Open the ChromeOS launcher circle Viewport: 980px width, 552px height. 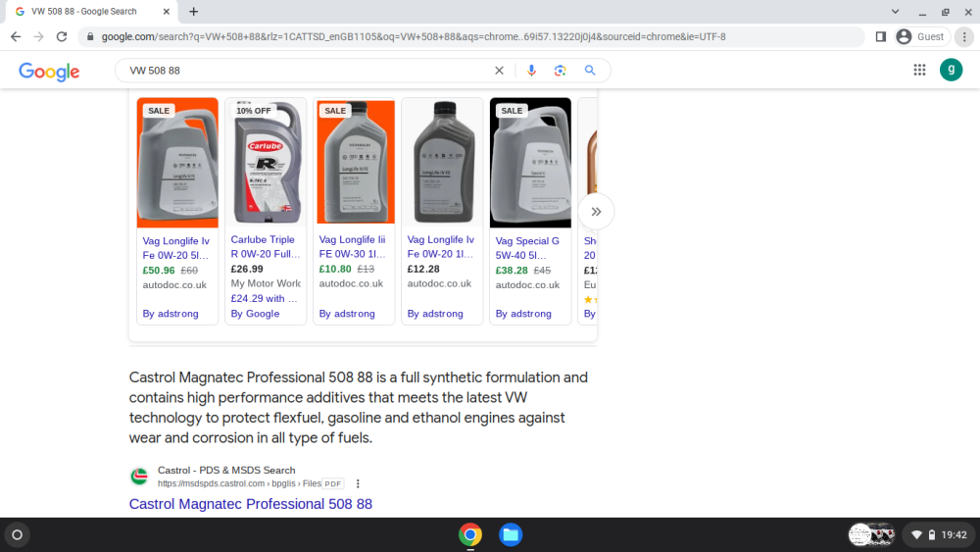(18, 535)
